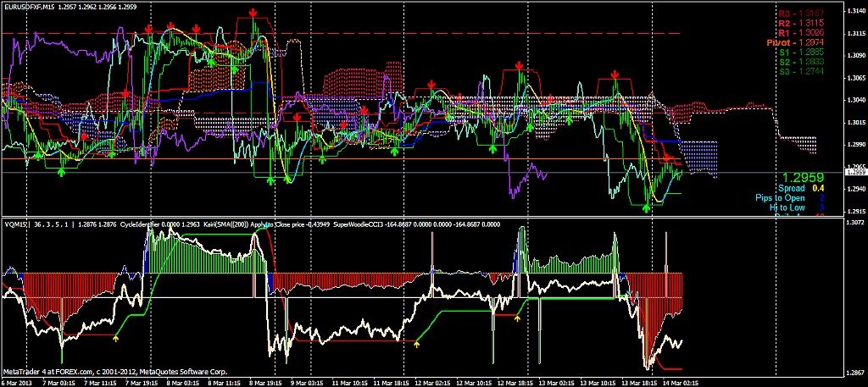
Task: Click the 7 Mar 03:15 time label
Action: coord(59,383)
